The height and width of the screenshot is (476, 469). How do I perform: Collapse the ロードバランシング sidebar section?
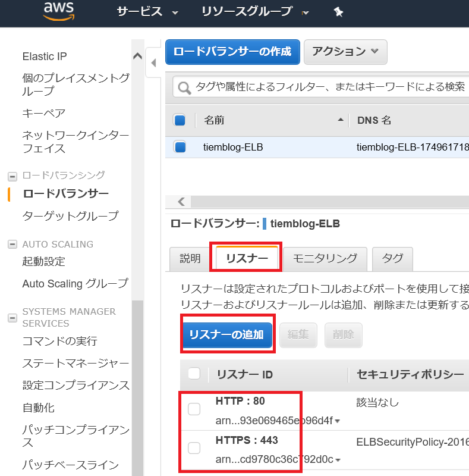pos(12,176)
